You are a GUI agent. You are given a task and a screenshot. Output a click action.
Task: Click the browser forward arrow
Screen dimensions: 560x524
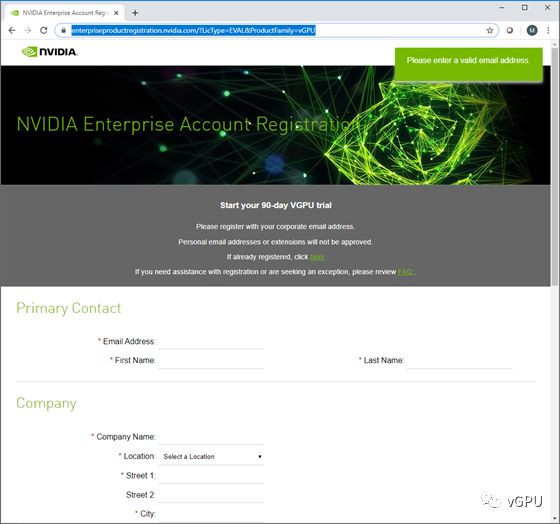tap(28, 30)
